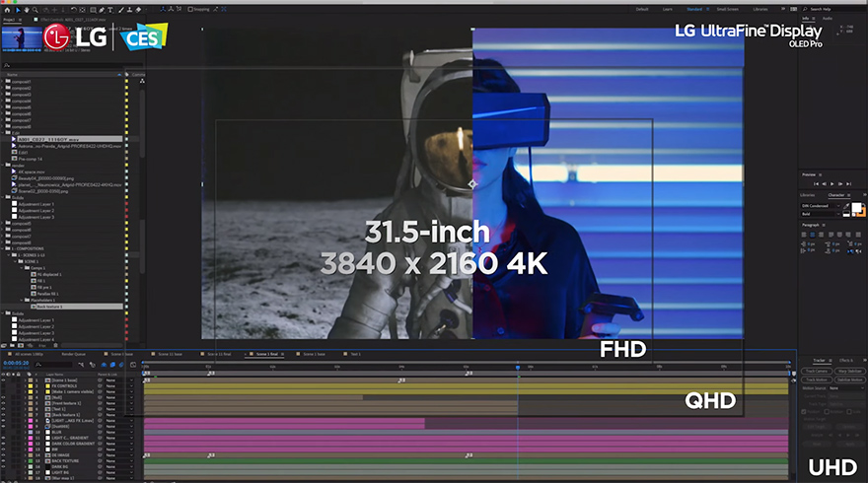Open parent dropdown for layer 1
Screen dimensions: 868x483
[119, 380]
